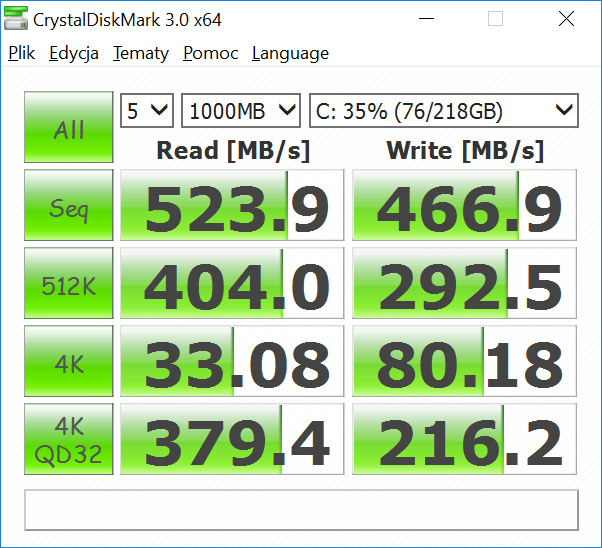
Task: Open the drive dropdown showing C: 35%
Action: tap(444, 111)
